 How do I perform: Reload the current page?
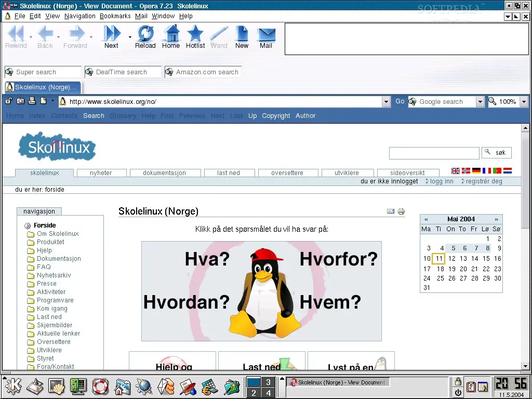coord(145,37)
